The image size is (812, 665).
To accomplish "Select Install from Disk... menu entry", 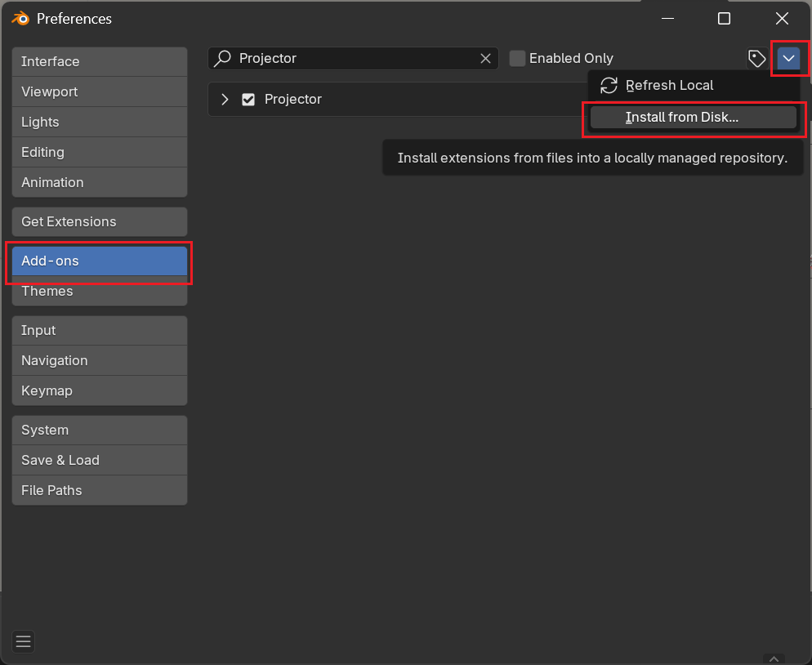I will [694, 117].
